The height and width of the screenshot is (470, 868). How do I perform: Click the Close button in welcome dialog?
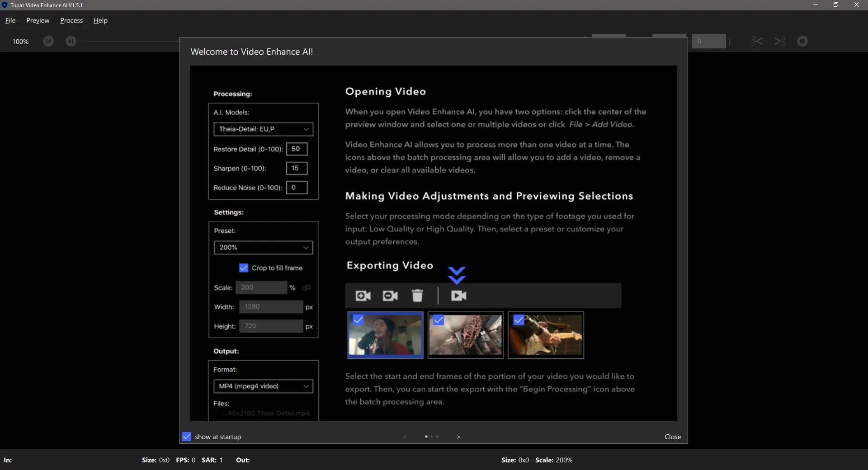[673, 437]
